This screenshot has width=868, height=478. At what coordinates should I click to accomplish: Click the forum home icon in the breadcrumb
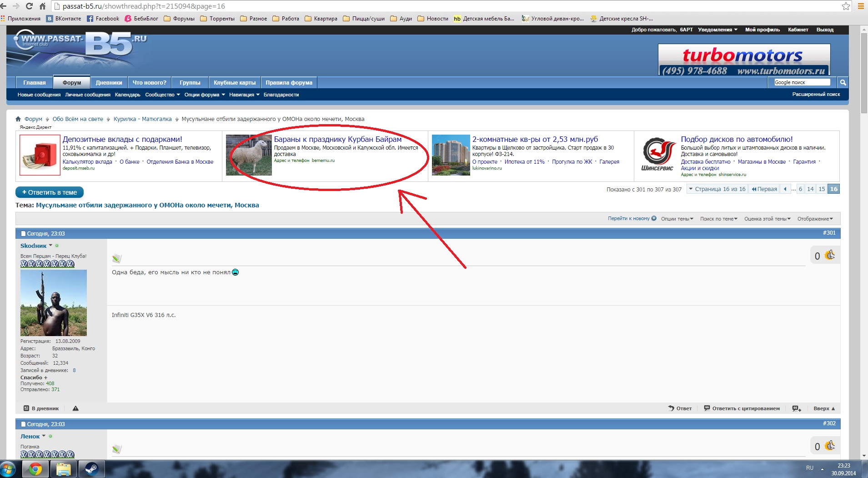[x=18, y=119]
